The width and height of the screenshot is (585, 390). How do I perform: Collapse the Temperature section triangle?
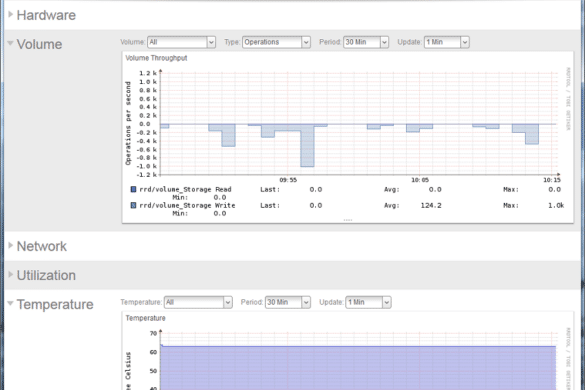(10, 303)
